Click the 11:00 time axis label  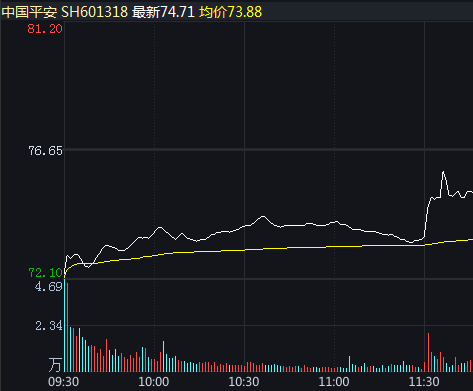coord(334,382)
